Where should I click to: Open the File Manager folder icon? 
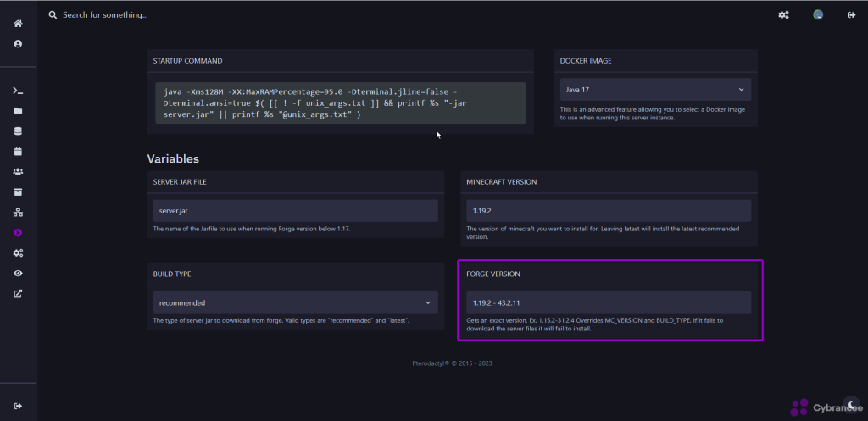[x=18, y=111]
